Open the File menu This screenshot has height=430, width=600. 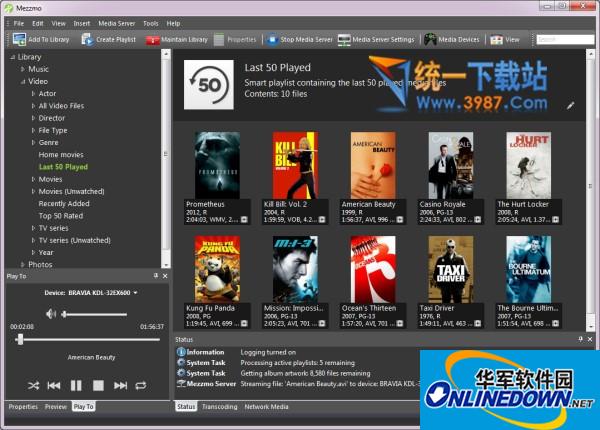pyautogui.click(x=18, y=23)
